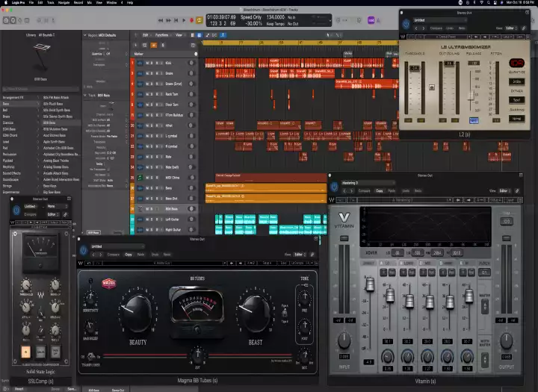Click the Library search field

click(40, 89)
